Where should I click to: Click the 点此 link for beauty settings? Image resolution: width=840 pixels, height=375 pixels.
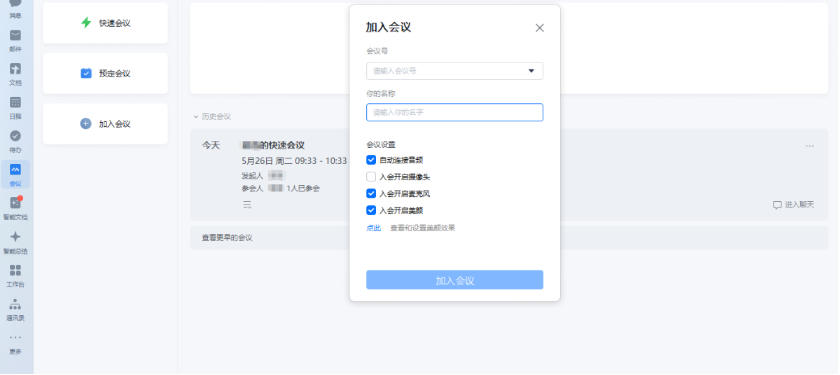(373, 228)
